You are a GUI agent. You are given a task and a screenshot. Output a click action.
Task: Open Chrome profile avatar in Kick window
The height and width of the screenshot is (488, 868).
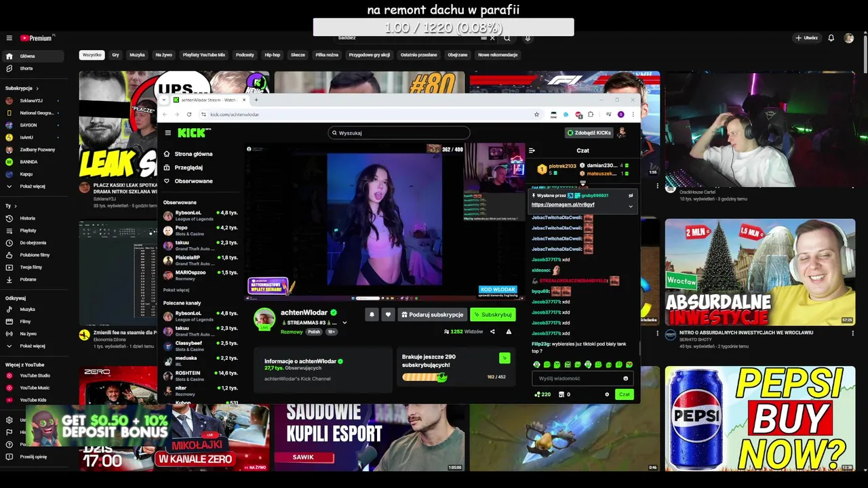coord(620,115)
